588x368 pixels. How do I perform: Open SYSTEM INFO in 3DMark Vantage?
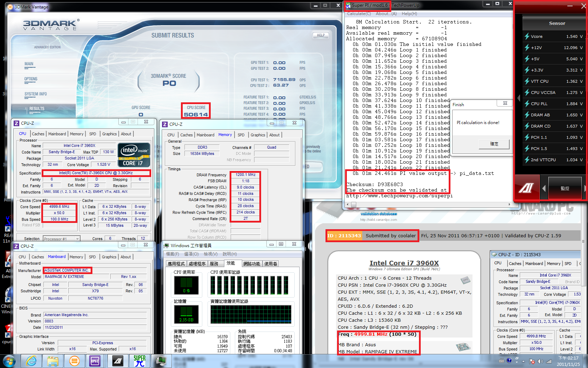tap(35, 94)
